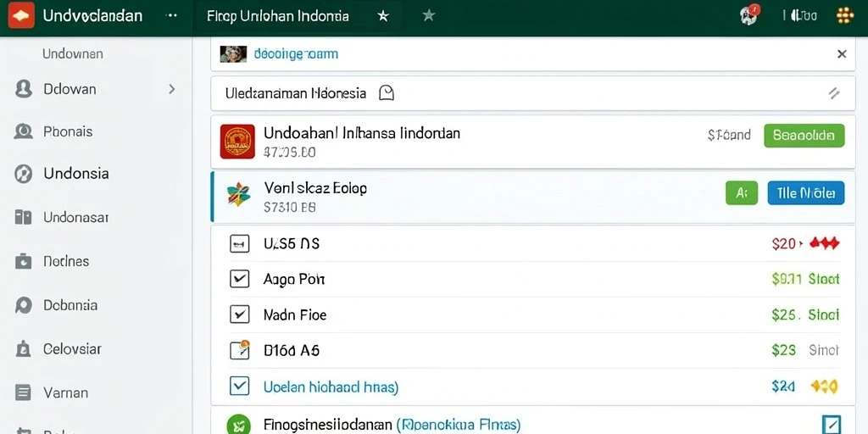Viewport: 868px width, 434px height.
Task: Click the bell icon beside Uledzanaman Indonesia
Action: (387, 93)
